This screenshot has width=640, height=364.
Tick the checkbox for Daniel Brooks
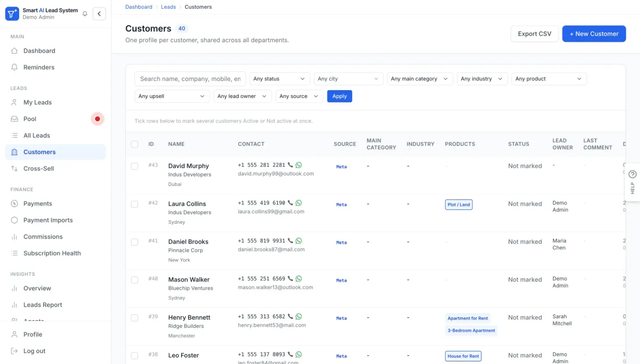tap(135, 242)
